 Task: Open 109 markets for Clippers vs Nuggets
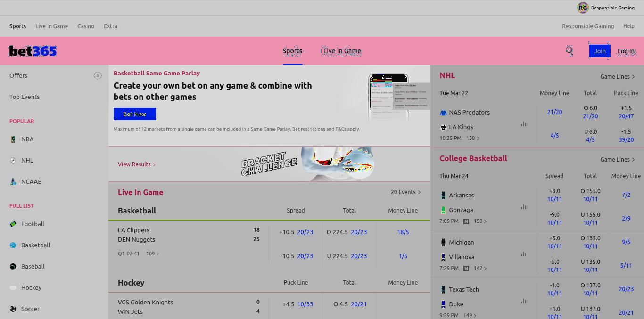(152, 254)
